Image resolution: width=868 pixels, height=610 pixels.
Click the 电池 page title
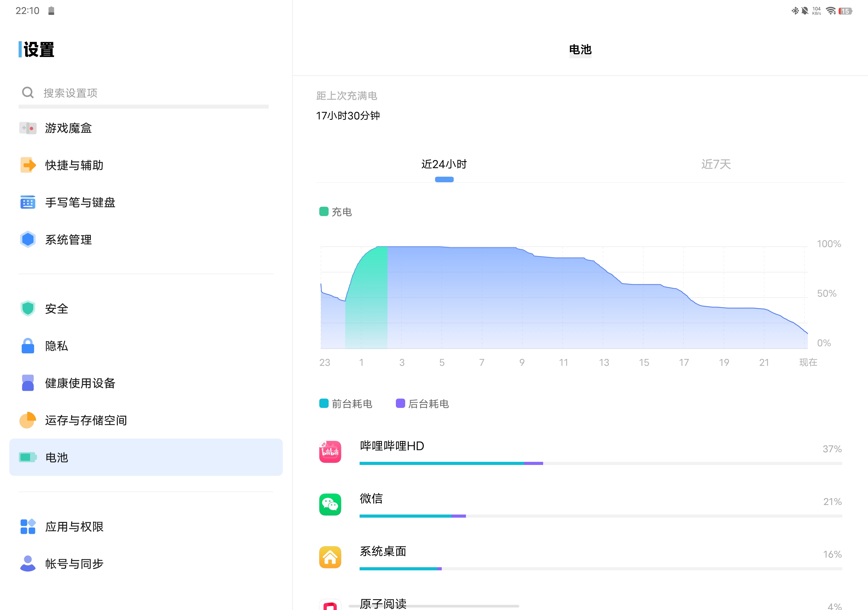click(x=580, y=50)
